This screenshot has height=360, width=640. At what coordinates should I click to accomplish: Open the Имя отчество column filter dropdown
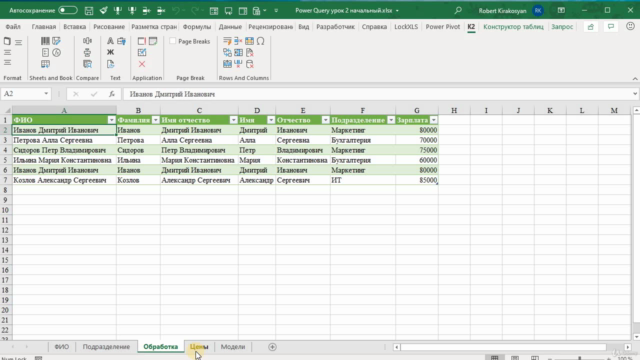pyautogui.click(x=233, y=120)
